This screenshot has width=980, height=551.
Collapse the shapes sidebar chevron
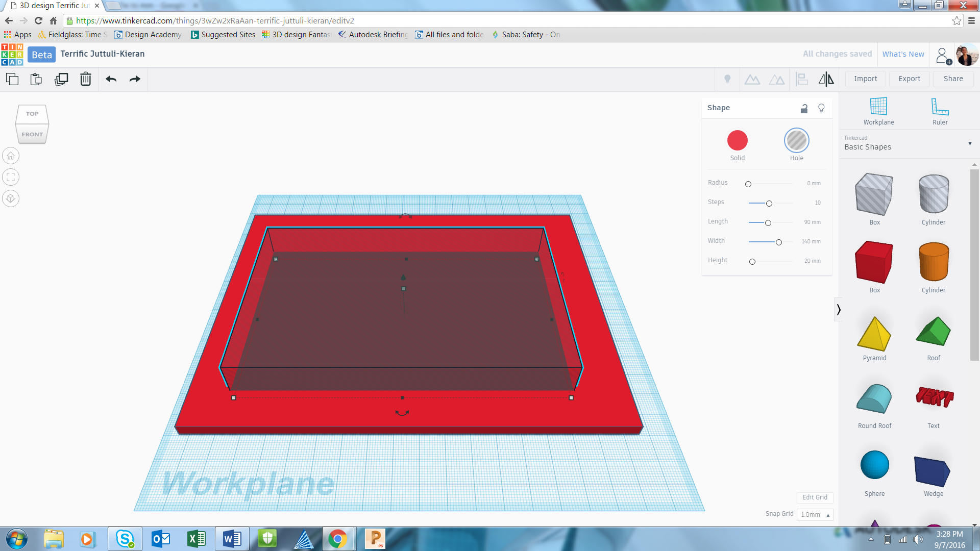pos(838,310)
